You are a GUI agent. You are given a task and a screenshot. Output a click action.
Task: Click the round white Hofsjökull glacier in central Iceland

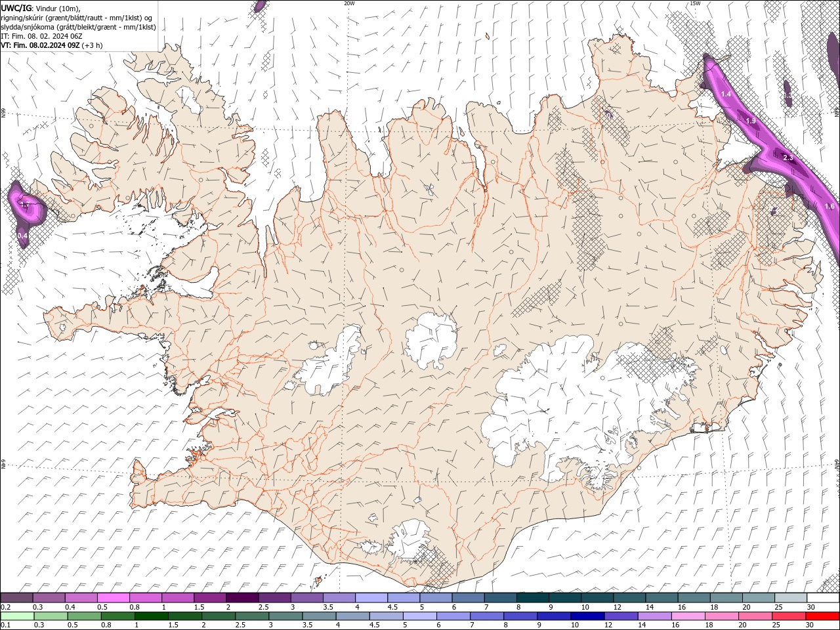[431, 341]
